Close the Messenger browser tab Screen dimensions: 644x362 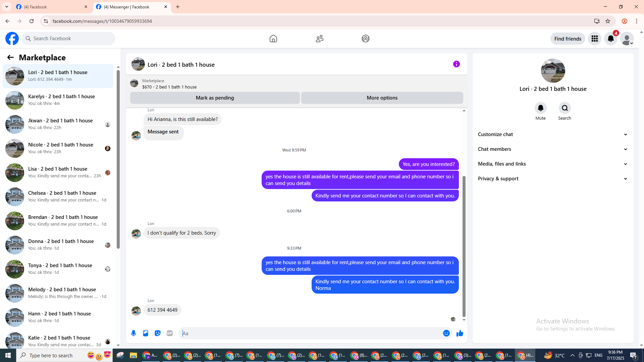(166, 7)
